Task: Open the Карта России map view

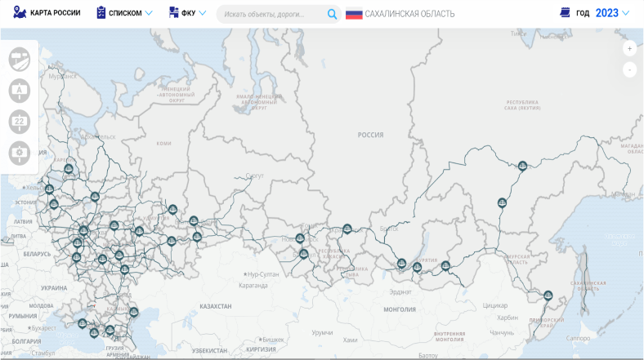Action: point(20,13)
